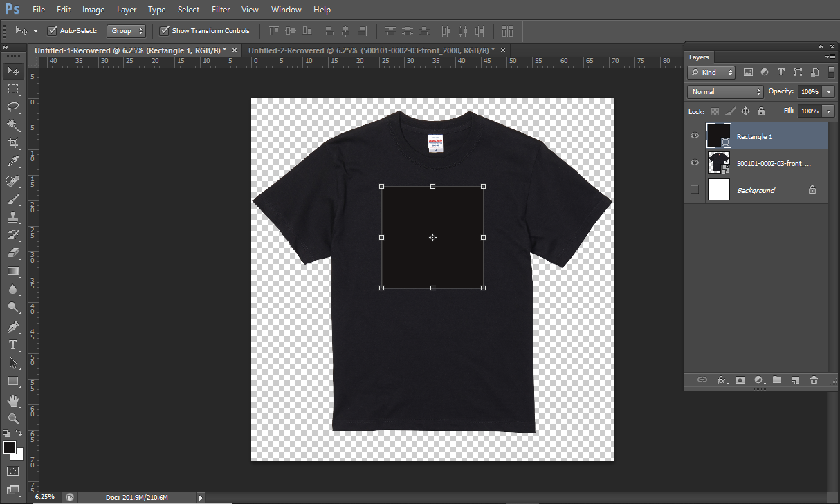Show the Background layer
The image size is (840, 504).
tap(695, 190)
